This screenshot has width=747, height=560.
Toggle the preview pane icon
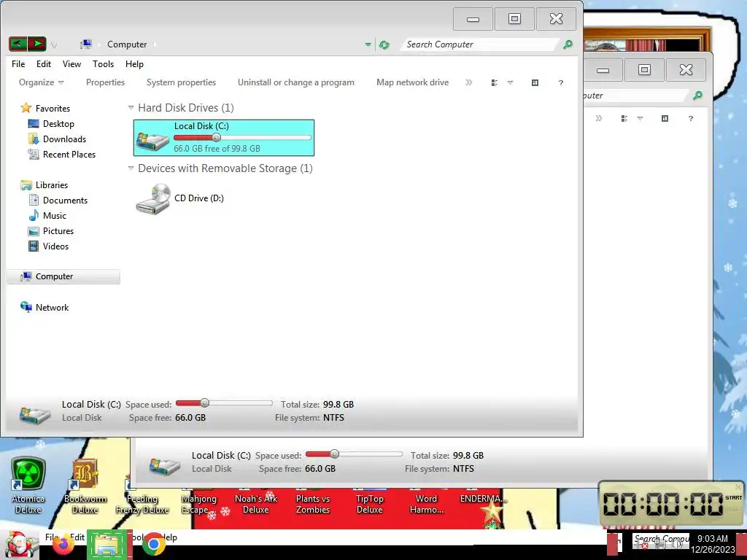point(535,83)
